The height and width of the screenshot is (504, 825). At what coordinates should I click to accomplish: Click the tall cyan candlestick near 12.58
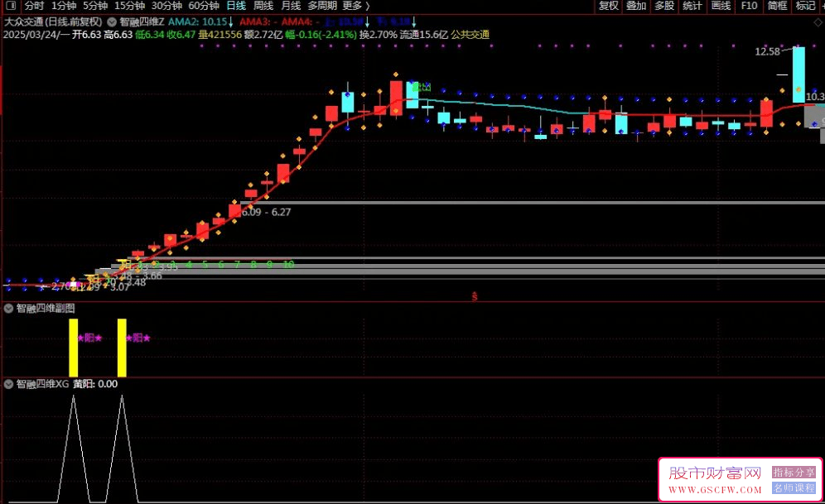coord(798,74)
